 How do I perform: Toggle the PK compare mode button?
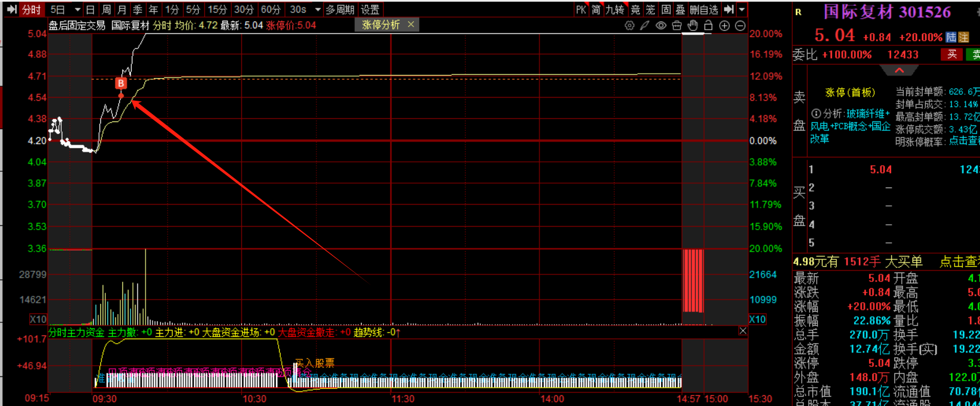point(580,9)
